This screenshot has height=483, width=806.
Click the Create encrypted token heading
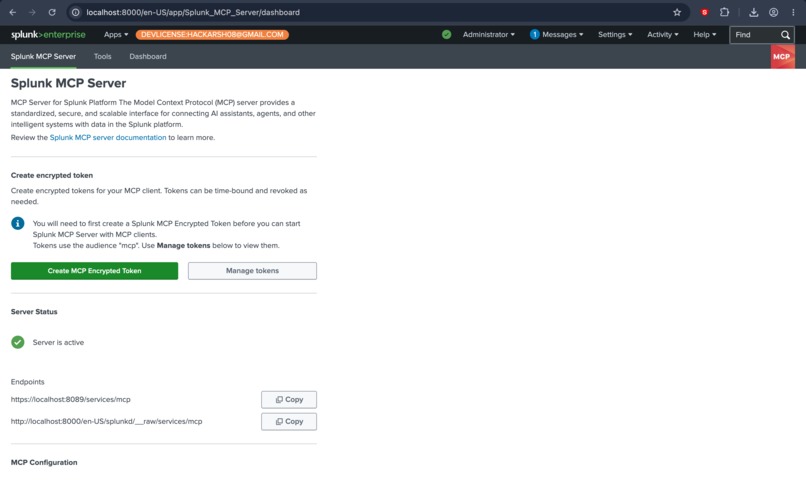(x=52, y=175)
